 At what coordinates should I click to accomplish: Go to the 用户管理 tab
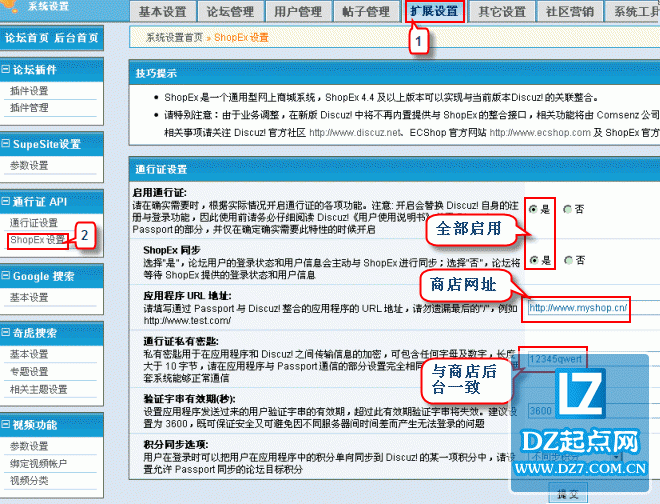299,12
